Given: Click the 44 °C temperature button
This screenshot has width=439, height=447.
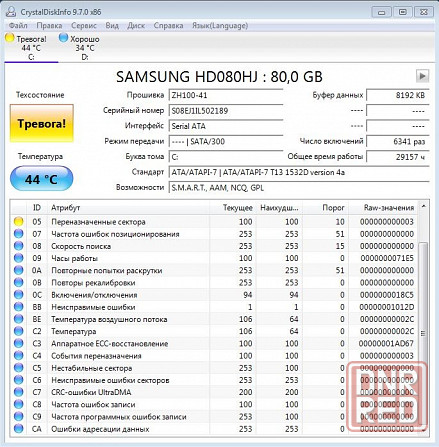Looking at the screenshot, I should coord(42,179).
